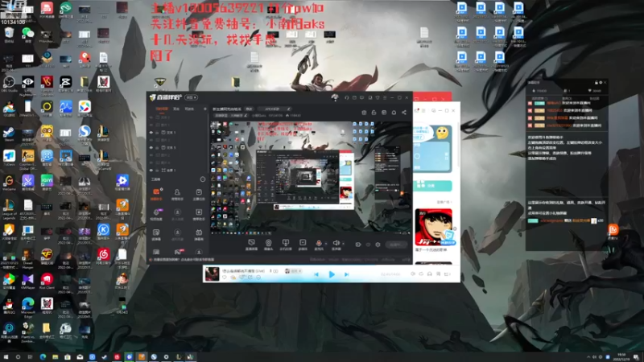Click the share icon above preview
The image size is (644, 362).
tap(404, 113)
